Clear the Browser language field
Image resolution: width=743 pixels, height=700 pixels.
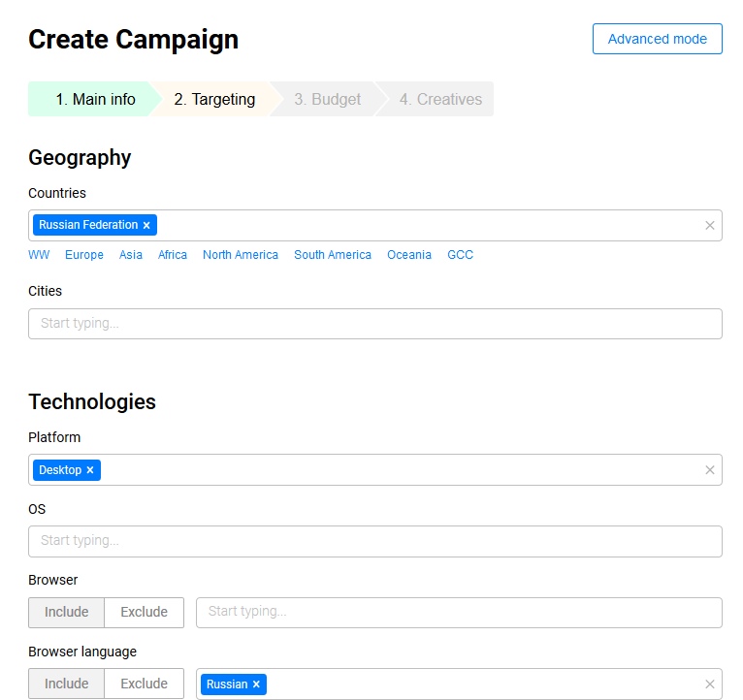[x=709, y=684]
